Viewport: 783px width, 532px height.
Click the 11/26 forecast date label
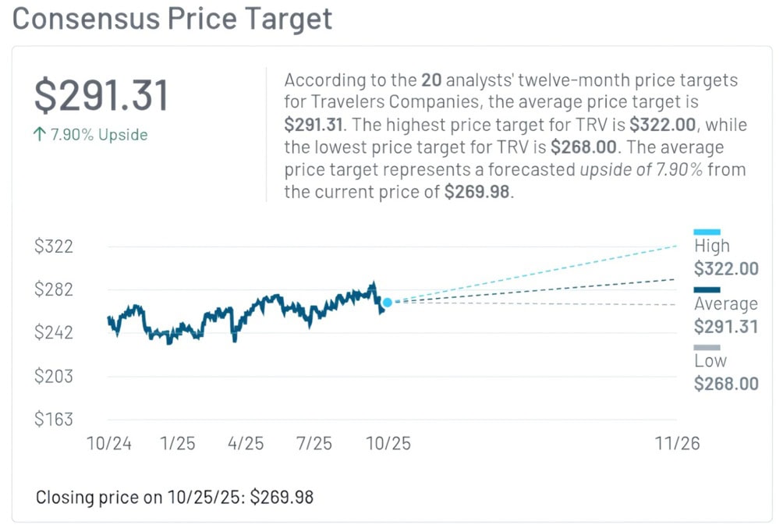[677, 444]
